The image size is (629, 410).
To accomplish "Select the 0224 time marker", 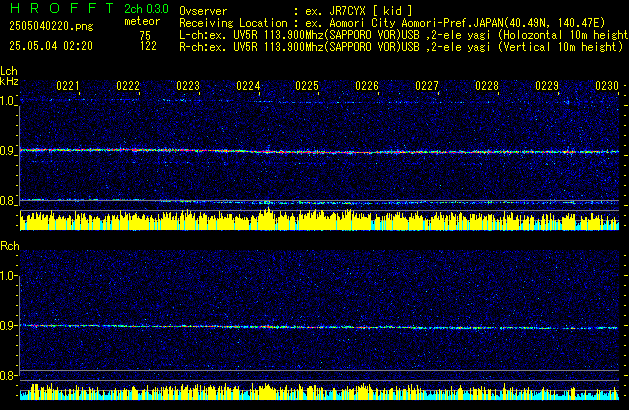I will [248, 86].
